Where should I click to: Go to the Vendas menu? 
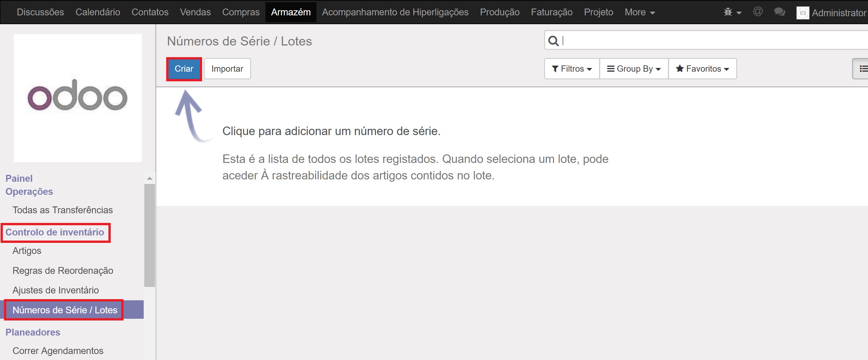click(195, 12)
